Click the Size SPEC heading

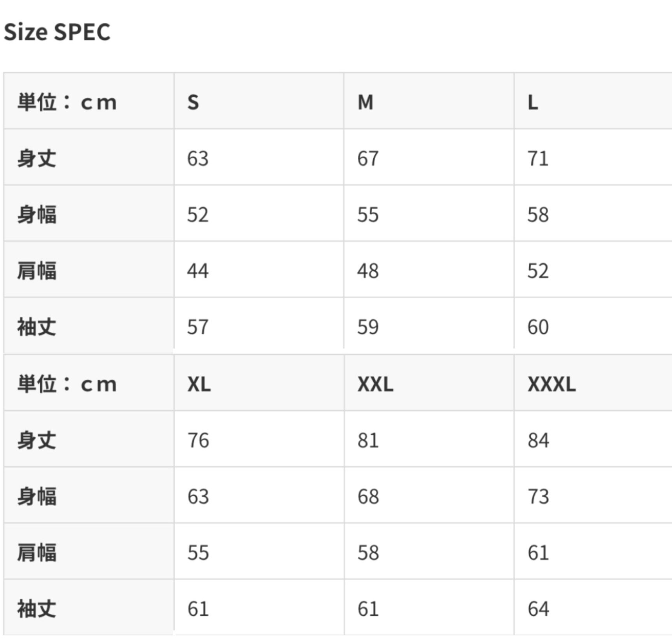pyautogui.click(x=57, y=32)
